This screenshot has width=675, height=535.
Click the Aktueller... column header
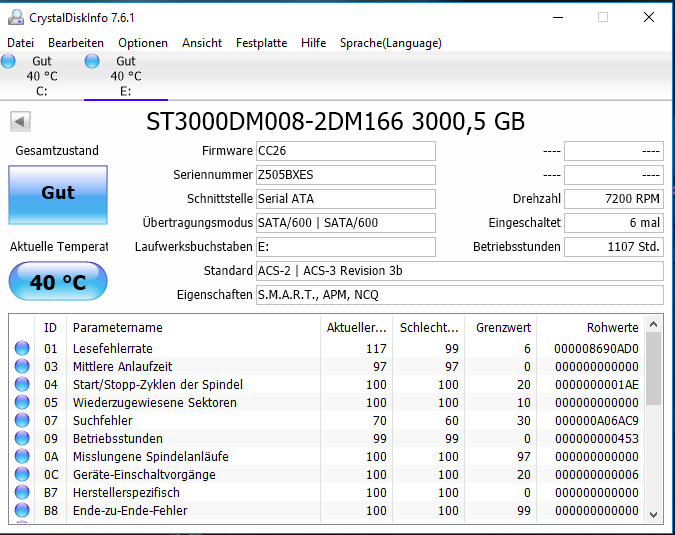(x=356, y=328)
